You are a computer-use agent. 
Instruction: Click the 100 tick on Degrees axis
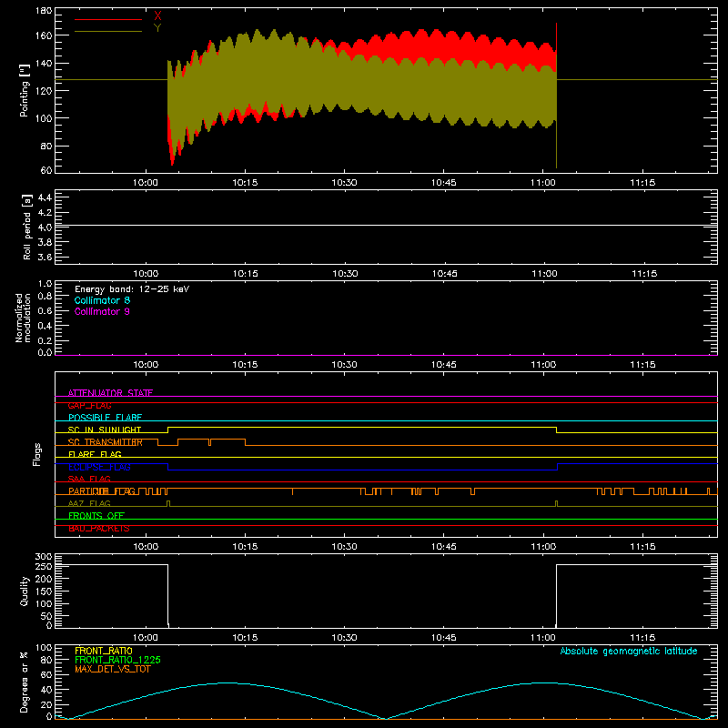click(x=44, y=648)
